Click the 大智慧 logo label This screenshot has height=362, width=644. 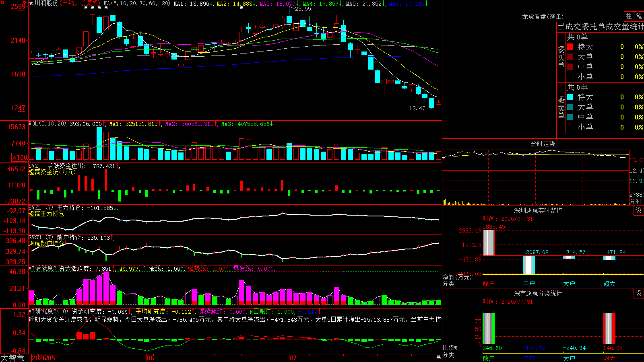tap(12, 358)
